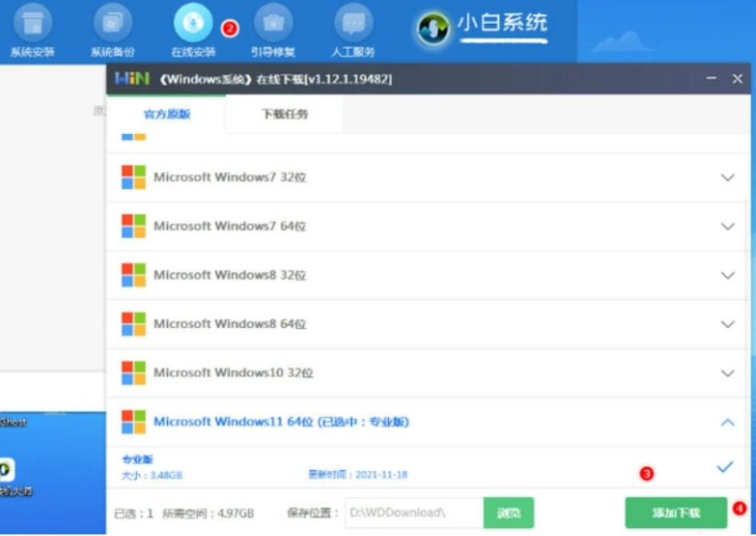Viewport: 756px width, 536px height.
Task: Click the 已选: 1 count text
Action: (133, 513)
